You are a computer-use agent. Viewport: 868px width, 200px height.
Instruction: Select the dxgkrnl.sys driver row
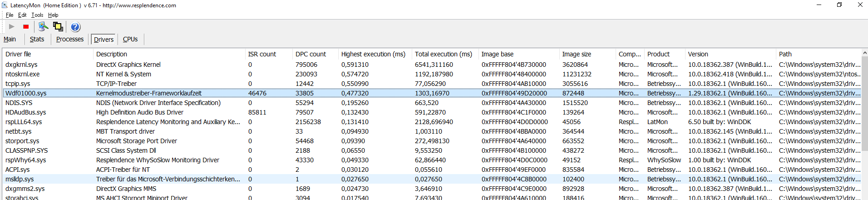coord(431,65)
